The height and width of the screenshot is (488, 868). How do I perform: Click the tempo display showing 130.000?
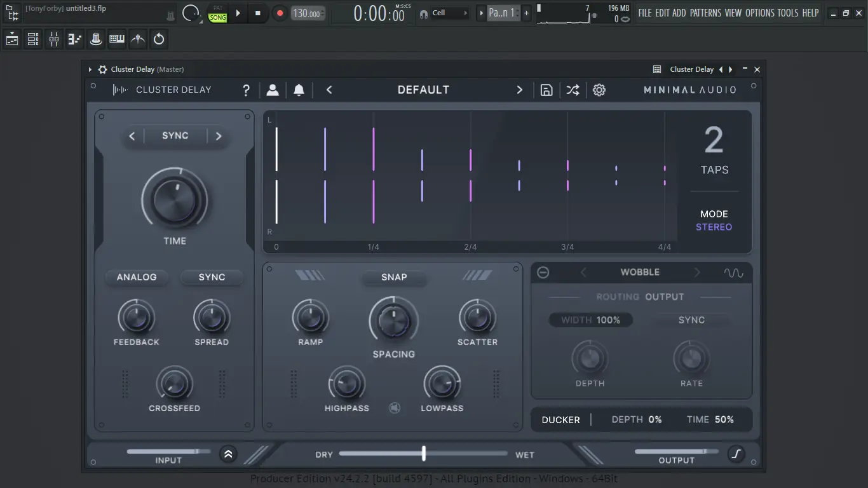(308, 12)
